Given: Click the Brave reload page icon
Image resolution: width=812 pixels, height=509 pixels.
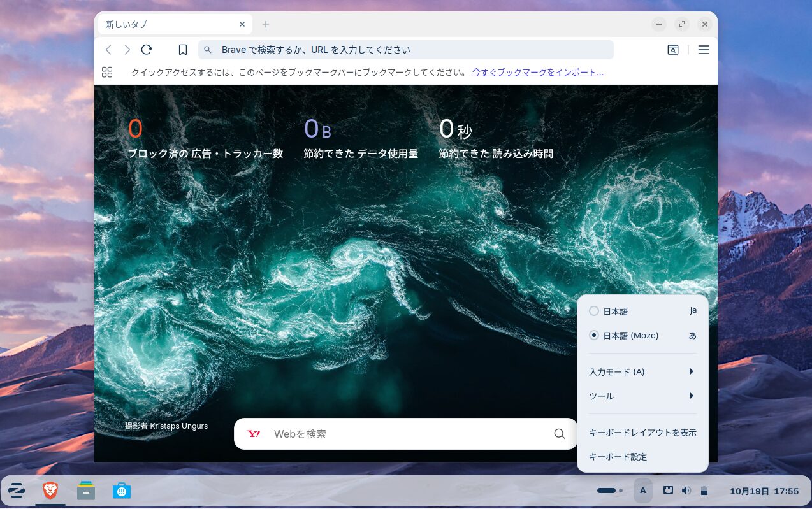Looking at the screenshot, I should [147, 50].
